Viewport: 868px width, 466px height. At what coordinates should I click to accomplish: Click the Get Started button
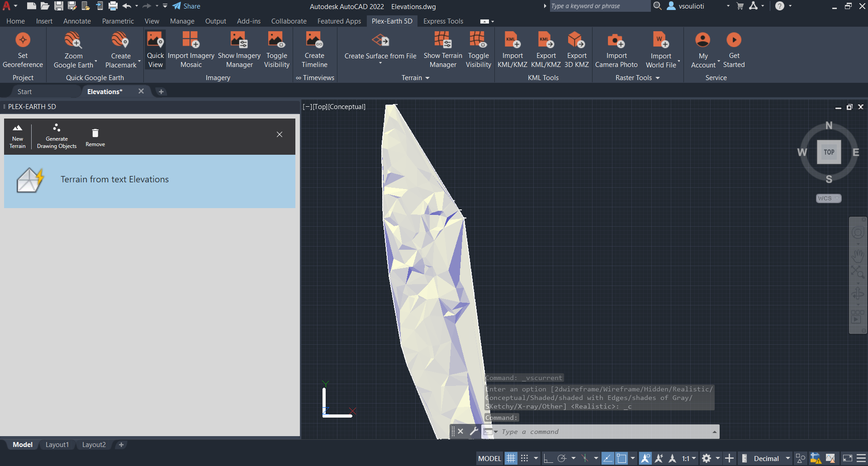pyautogui.click(x=734, y=50)
